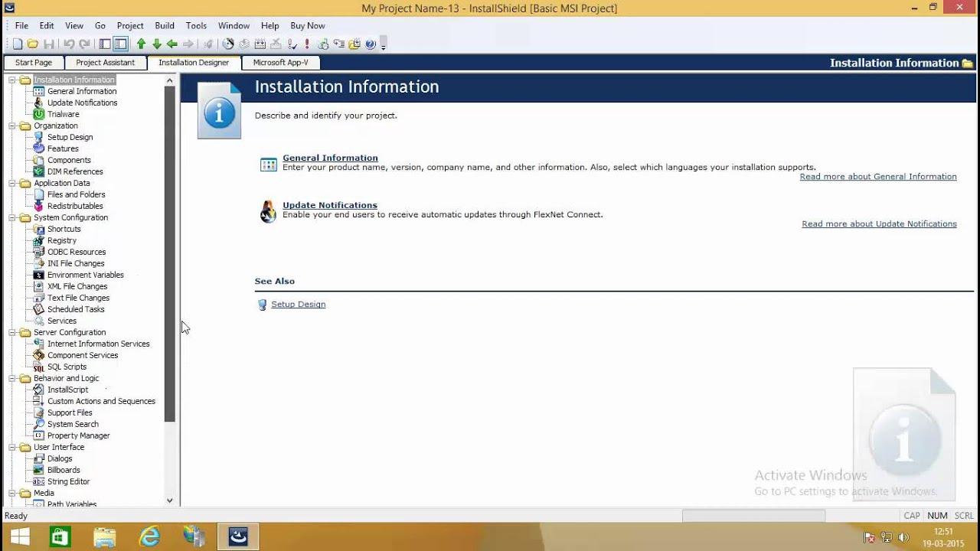
Task: Select the InstallScript tree node
Action: click(x=68, y=390)
